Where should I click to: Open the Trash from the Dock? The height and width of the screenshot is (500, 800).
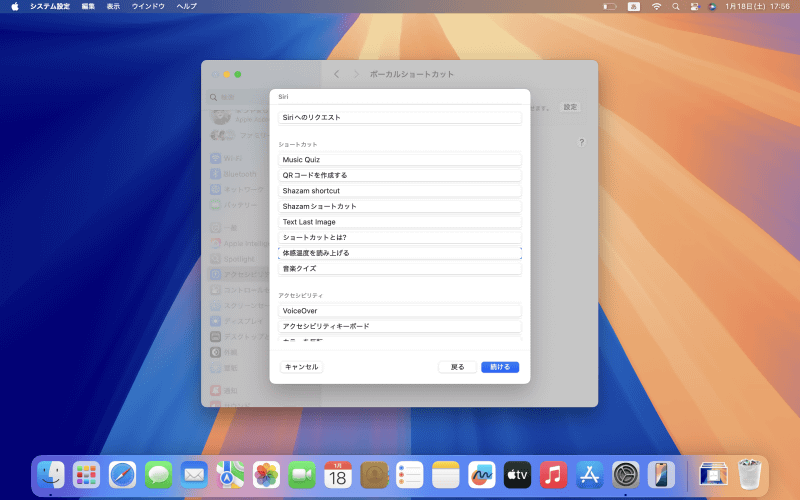[749, 475]
